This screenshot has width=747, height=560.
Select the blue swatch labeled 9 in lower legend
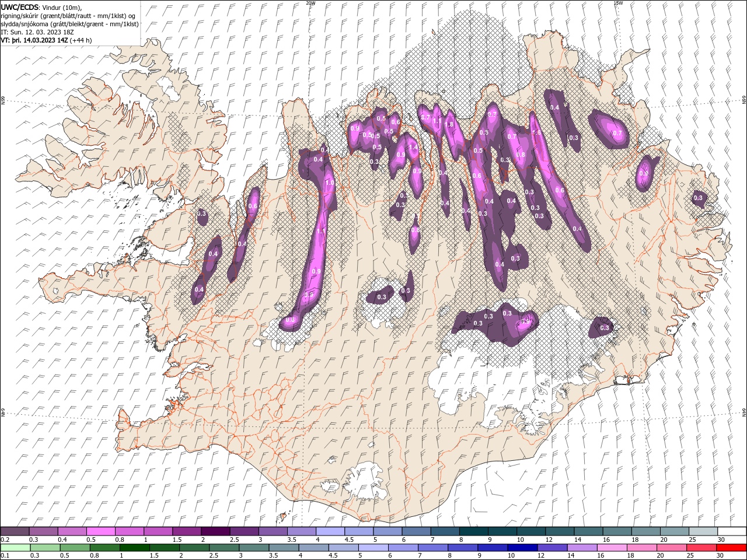(493, 548)
